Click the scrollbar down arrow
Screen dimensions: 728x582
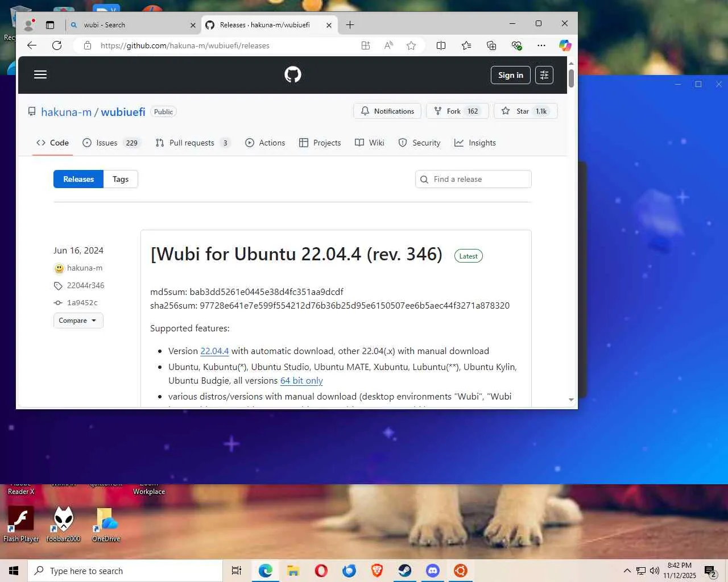(571, 400)
